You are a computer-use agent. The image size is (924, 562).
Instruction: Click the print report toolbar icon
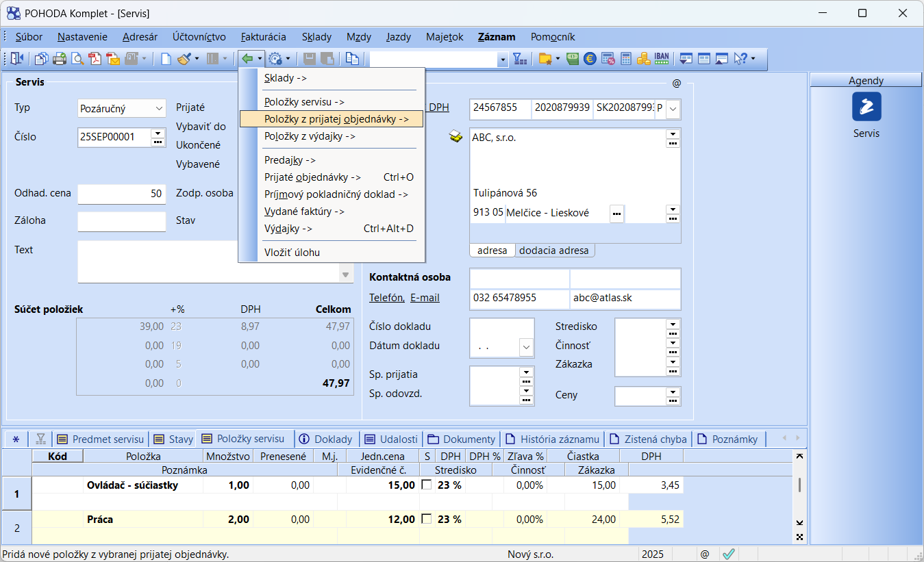click(60, 59)
